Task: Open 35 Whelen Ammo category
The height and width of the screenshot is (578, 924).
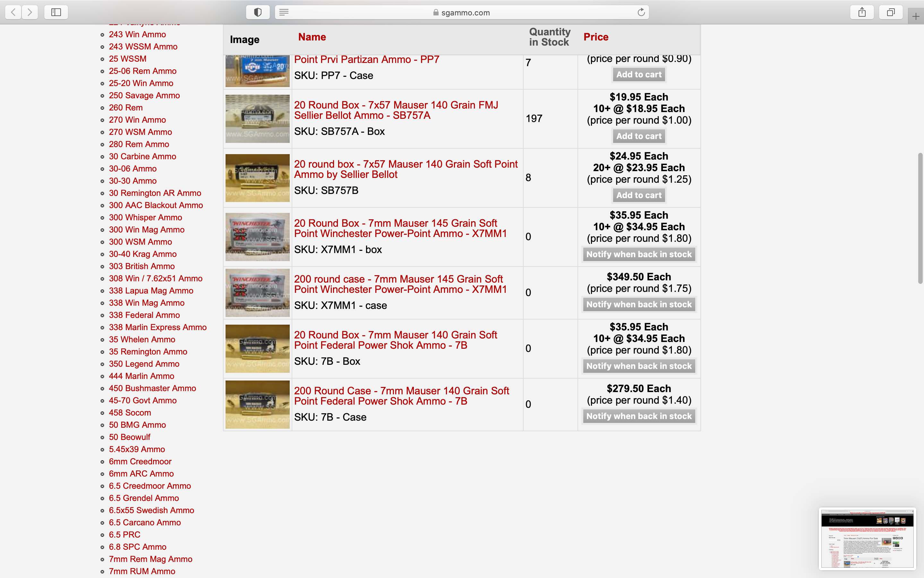Action: pos(142,339)
